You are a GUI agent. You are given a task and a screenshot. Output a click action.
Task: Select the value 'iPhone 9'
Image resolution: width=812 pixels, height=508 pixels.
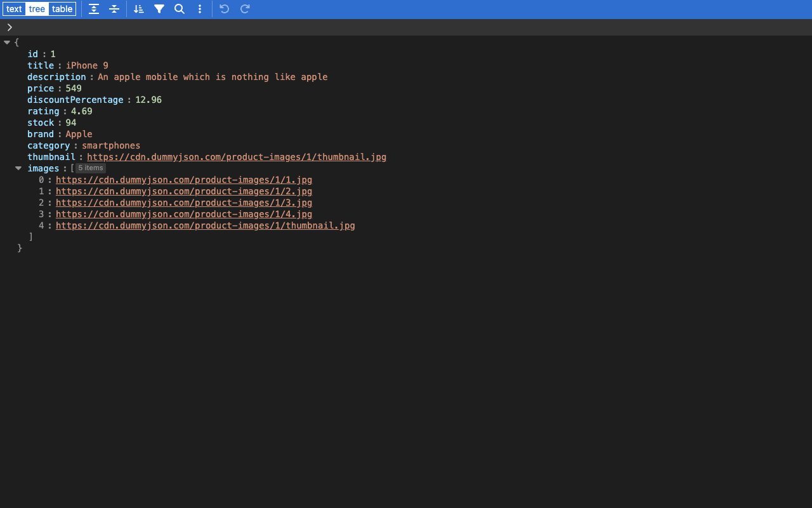coord(88,65)
